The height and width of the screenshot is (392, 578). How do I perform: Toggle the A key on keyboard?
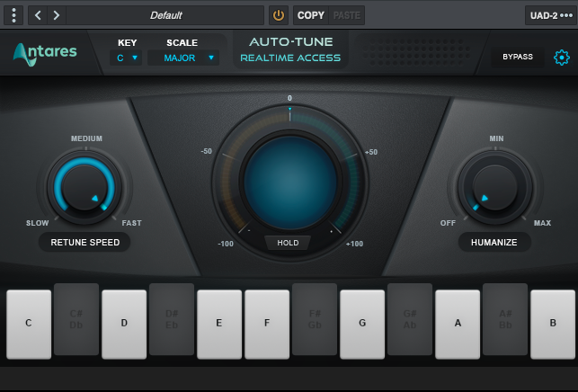(x=458, y=325)
